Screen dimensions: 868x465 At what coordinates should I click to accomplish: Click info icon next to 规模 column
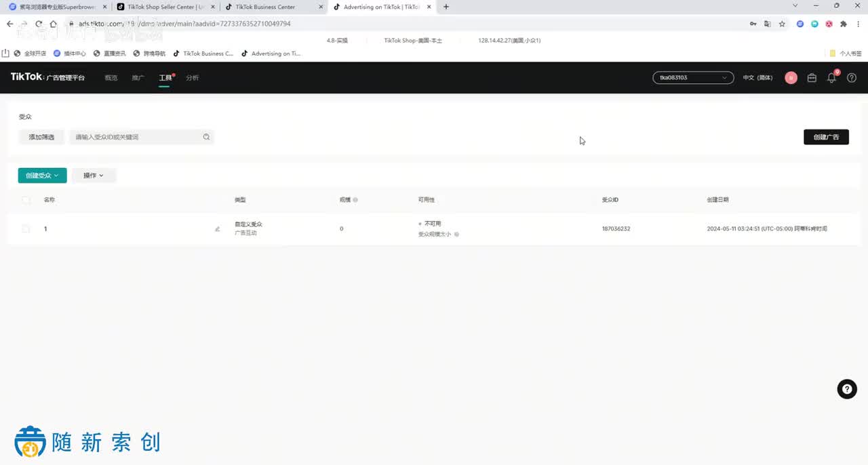(355, 200)
